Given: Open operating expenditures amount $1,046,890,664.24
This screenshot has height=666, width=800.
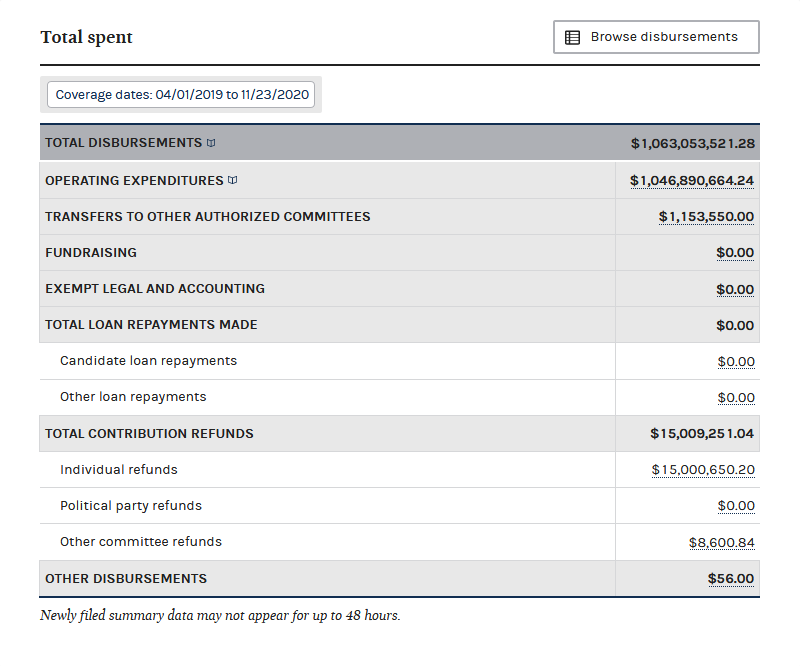Looking at the screenshot, I should tap(692, 181).
